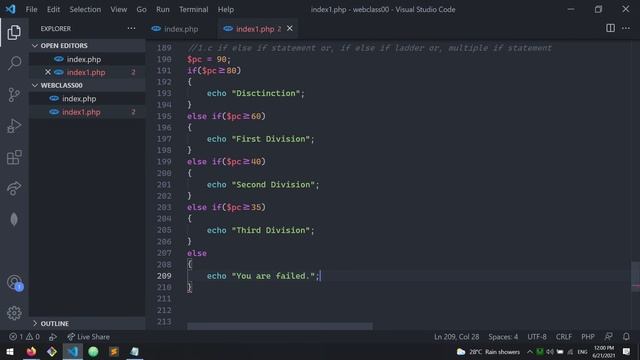Open volume control in system tray

point(550,351)
